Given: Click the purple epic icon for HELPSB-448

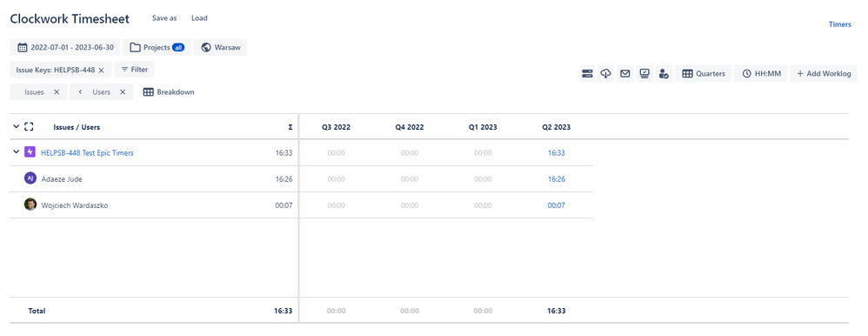Looking at the screenshot, I should (30, 152).
